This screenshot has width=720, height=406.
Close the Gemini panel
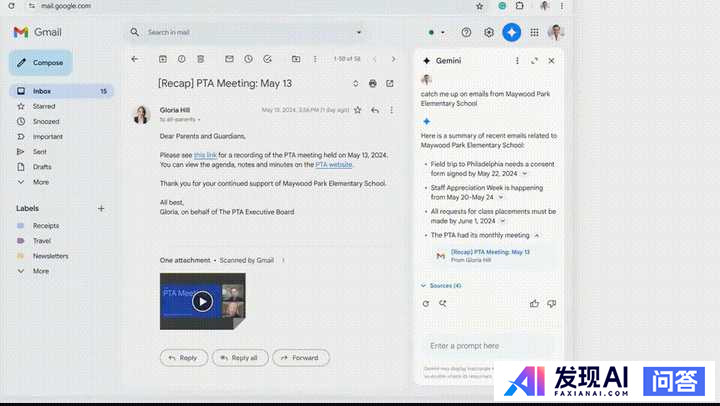pos(551,61)
